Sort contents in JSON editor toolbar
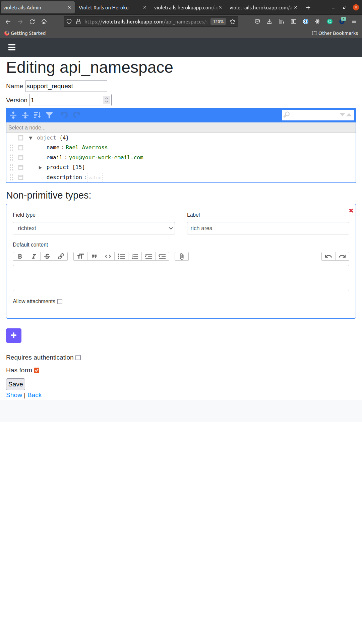The height and width of the screenshot is (644, 362). (x=37, y=115)
